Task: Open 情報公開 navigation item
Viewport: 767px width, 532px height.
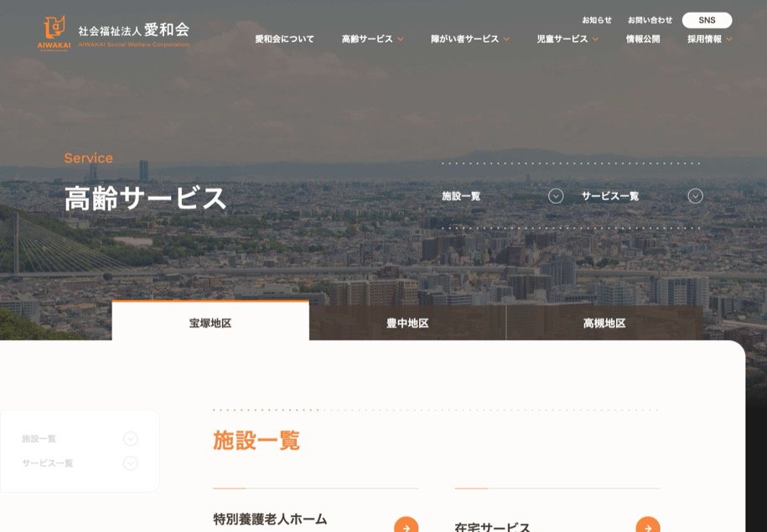Action: pyautogui.click(x=643, y=39)
